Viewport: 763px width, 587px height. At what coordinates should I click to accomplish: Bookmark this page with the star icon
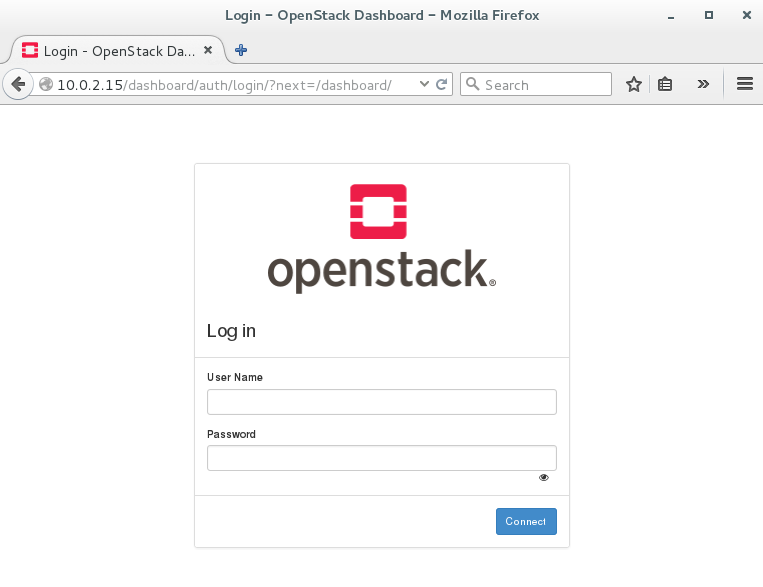coord(634,84)
